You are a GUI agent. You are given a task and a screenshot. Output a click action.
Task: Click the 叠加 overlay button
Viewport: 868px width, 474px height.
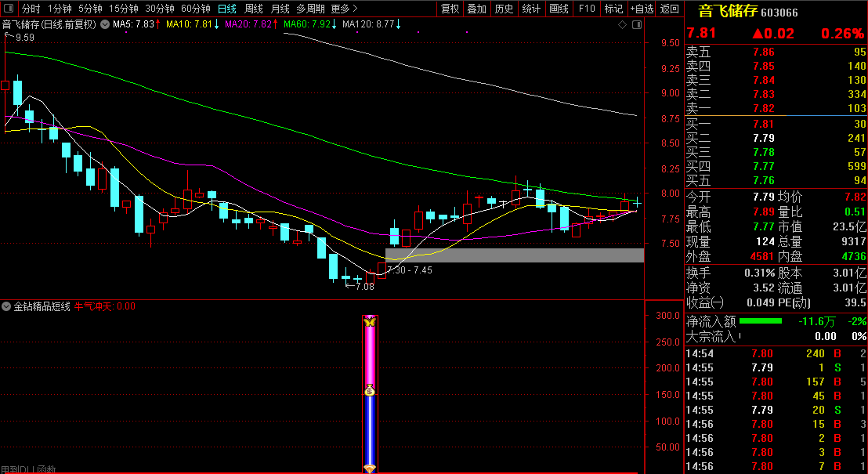pos(476,9)
